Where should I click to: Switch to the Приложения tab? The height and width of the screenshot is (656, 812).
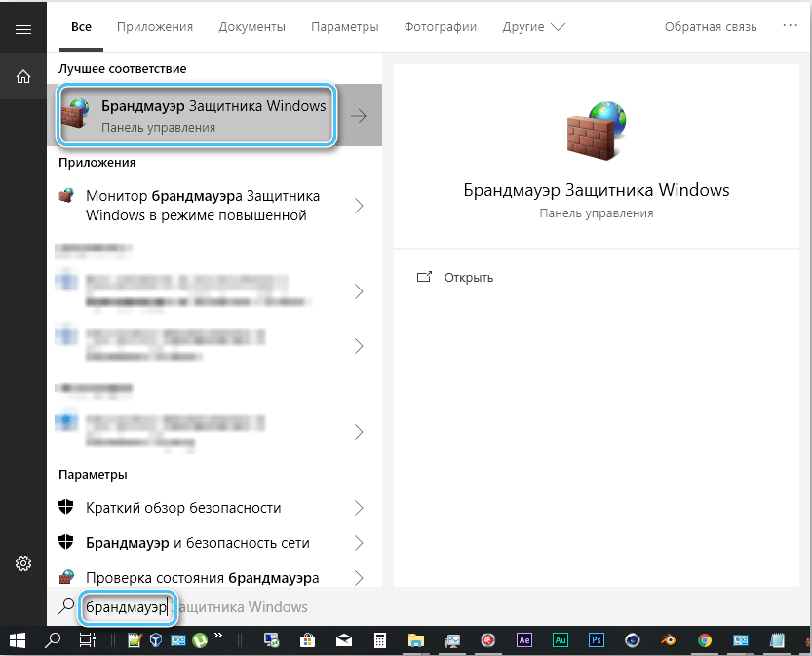click(155, 27)
